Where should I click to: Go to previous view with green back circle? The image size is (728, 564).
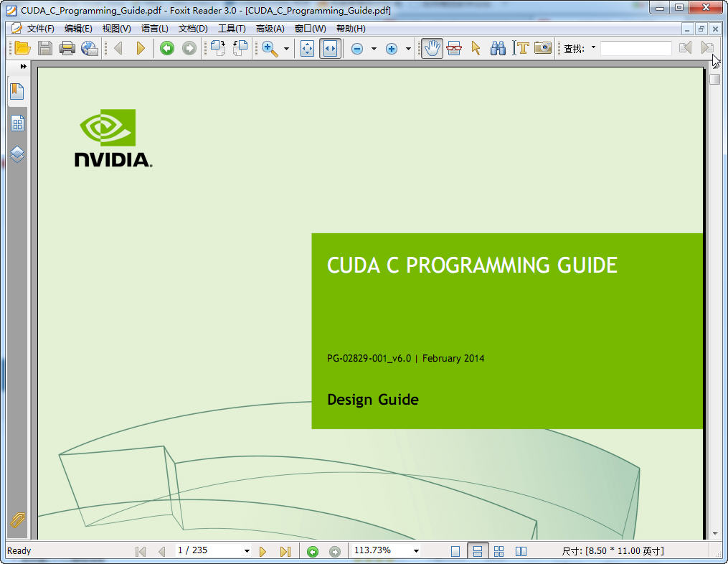(167, 48)
